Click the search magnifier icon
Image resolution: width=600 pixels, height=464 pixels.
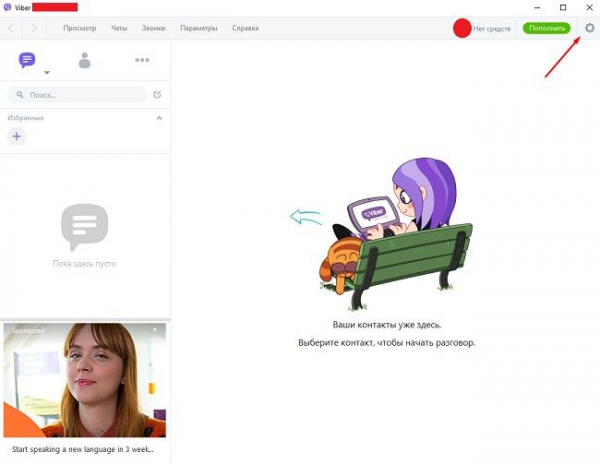point(20,94)
